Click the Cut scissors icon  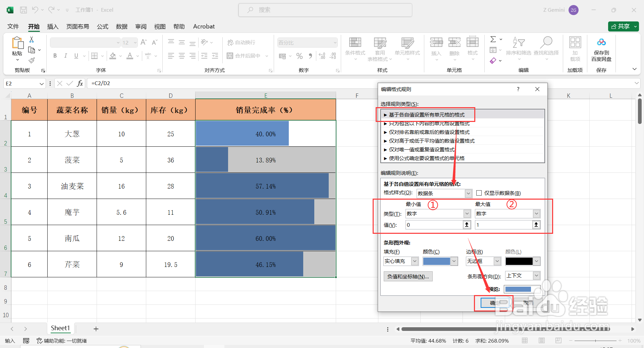coord(32,40)
